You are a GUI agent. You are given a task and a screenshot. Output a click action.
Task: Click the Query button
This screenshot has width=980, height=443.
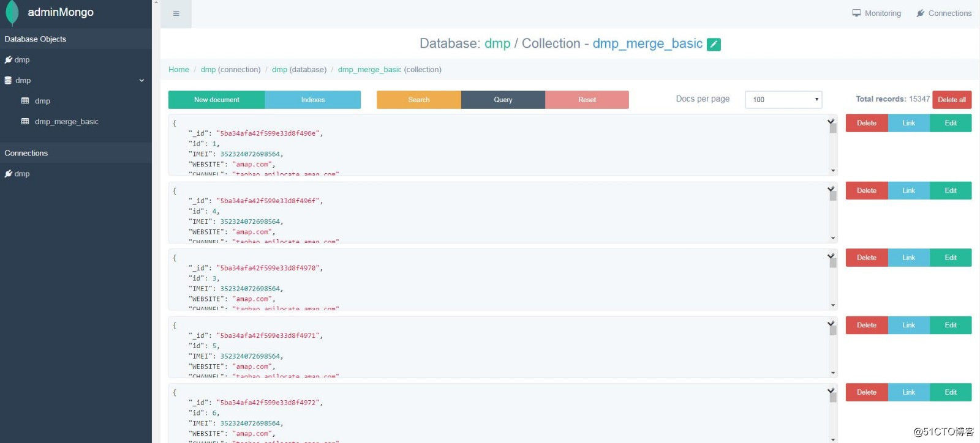(503, 100)
